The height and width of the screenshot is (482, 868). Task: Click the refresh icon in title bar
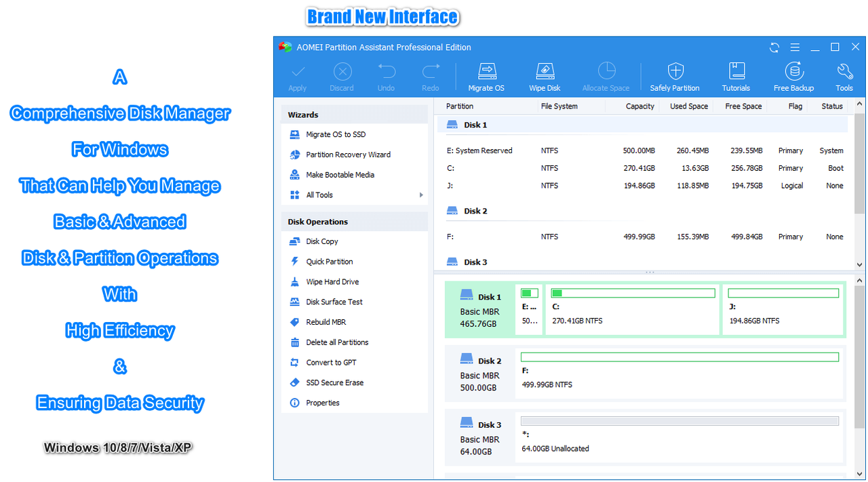(774, 47)
